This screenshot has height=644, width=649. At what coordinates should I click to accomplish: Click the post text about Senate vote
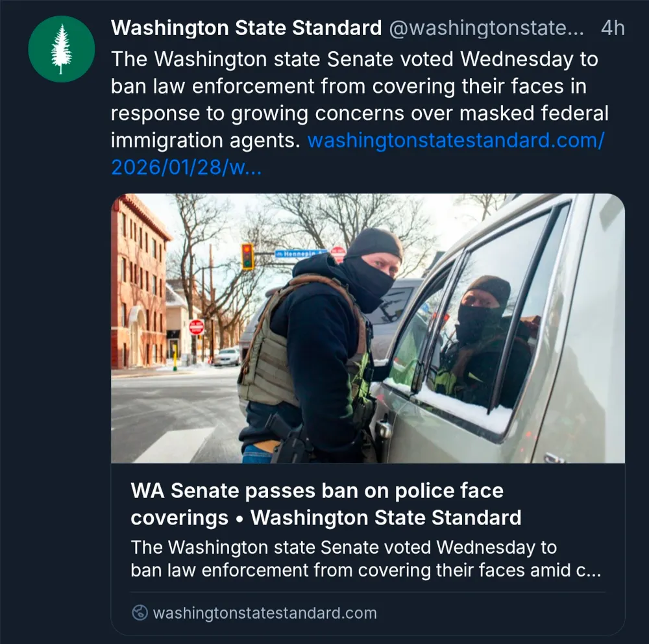tap(354, 86)
